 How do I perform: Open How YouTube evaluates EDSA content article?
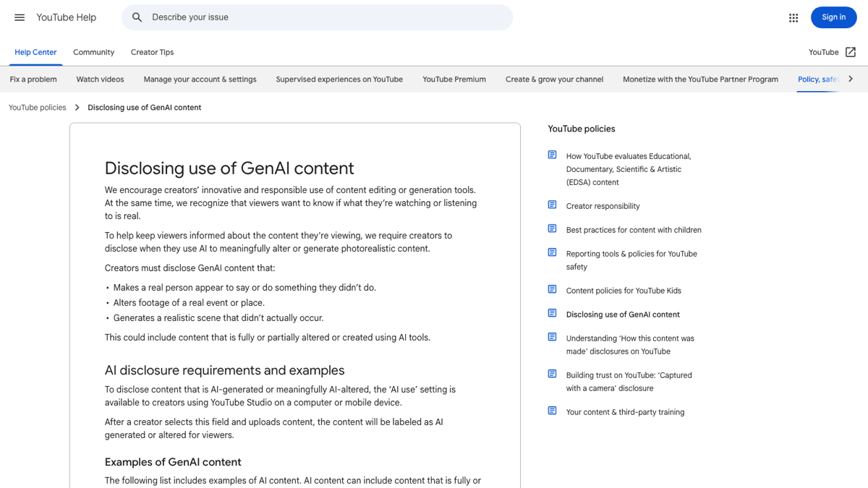coord(629,169)
